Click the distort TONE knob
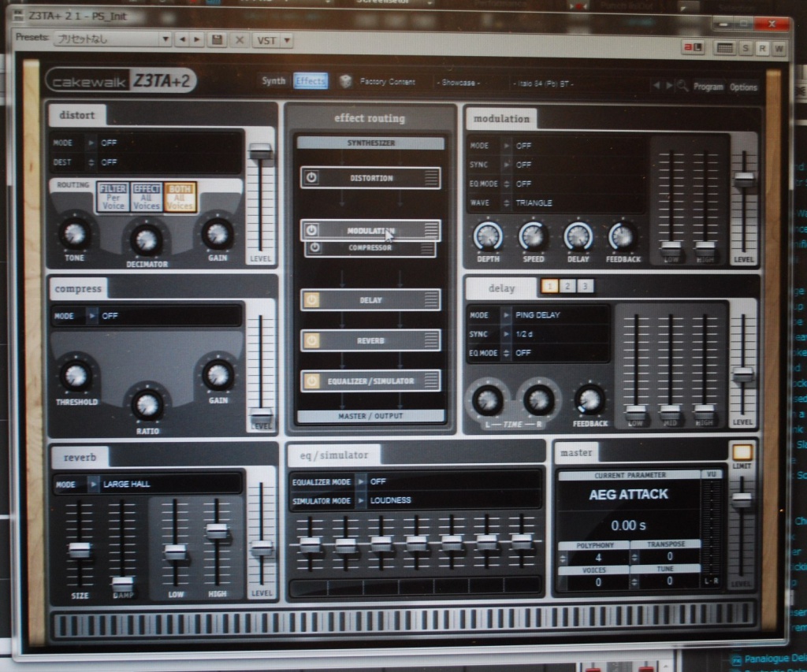Image resolution: width=807 pixels, height=672 pixels. tap(75, 234)
